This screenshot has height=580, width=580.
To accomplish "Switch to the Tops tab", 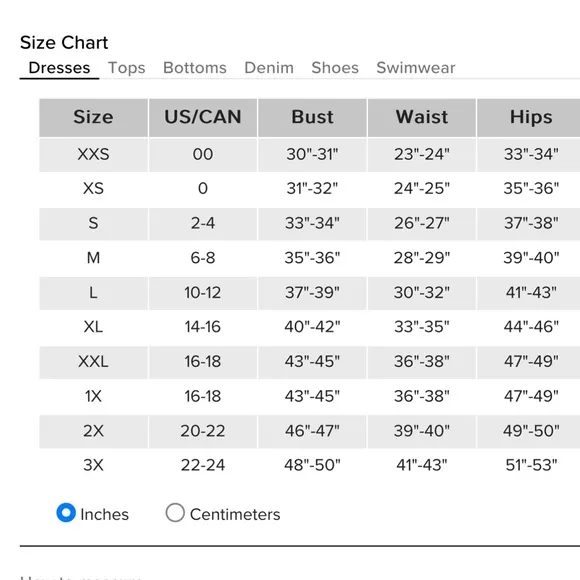I will coord(127,68).
